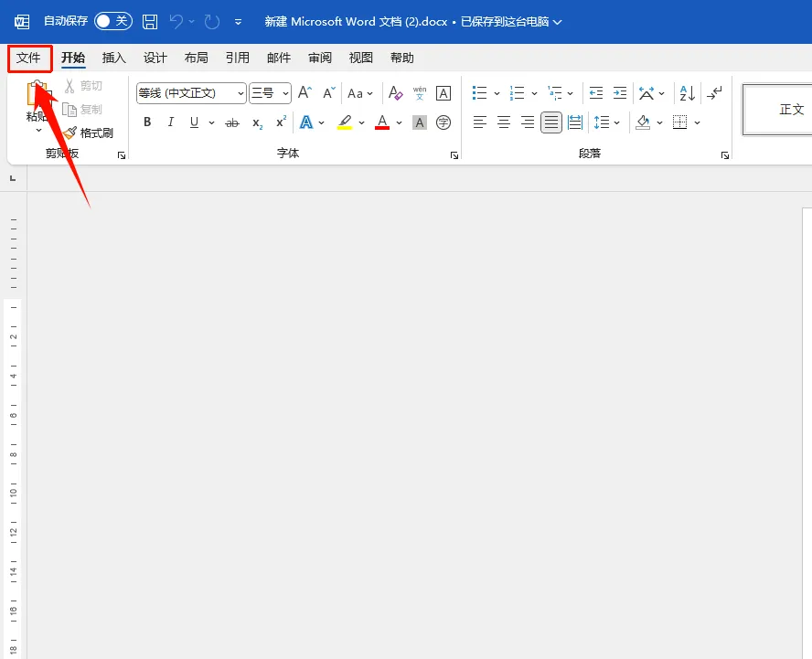Apply character border icon
812x659 pixels.
click(x=443, y=93)
